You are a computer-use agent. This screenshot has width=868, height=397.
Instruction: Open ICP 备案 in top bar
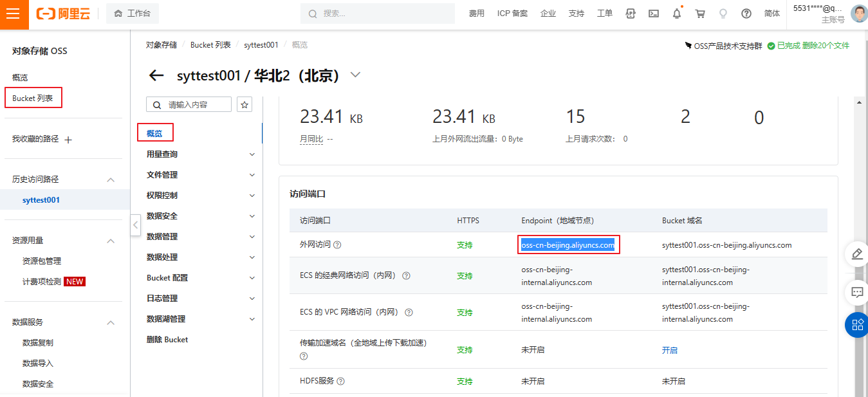[512, 14]
